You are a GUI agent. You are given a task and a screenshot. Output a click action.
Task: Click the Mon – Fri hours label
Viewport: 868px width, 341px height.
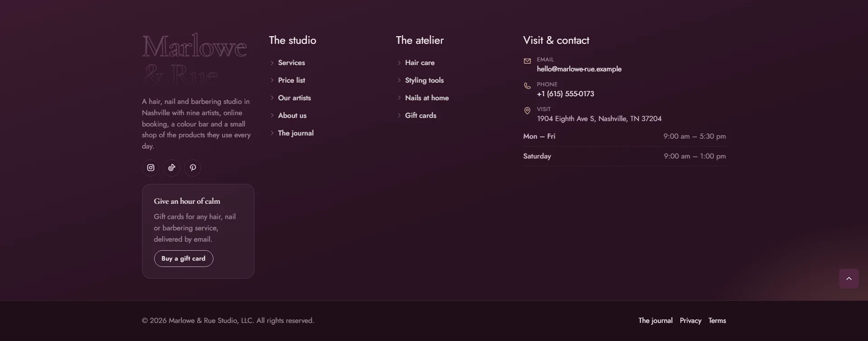tap(539, 136)
